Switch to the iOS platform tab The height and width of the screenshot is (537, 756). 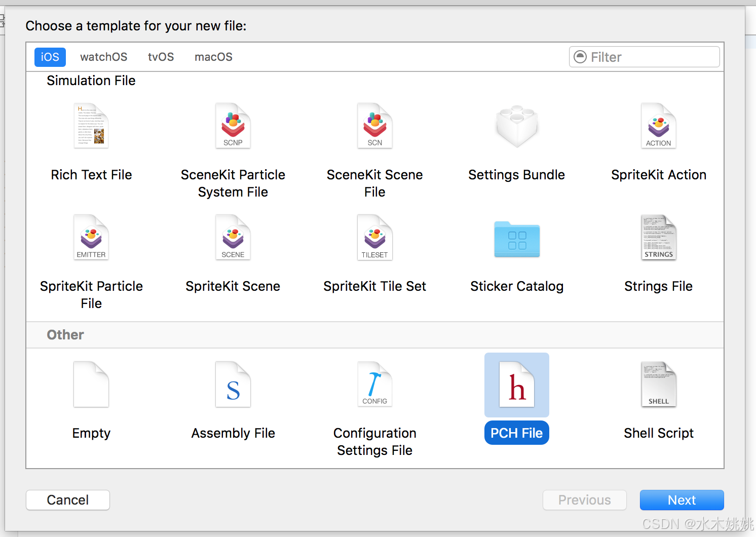click(50, 57)
